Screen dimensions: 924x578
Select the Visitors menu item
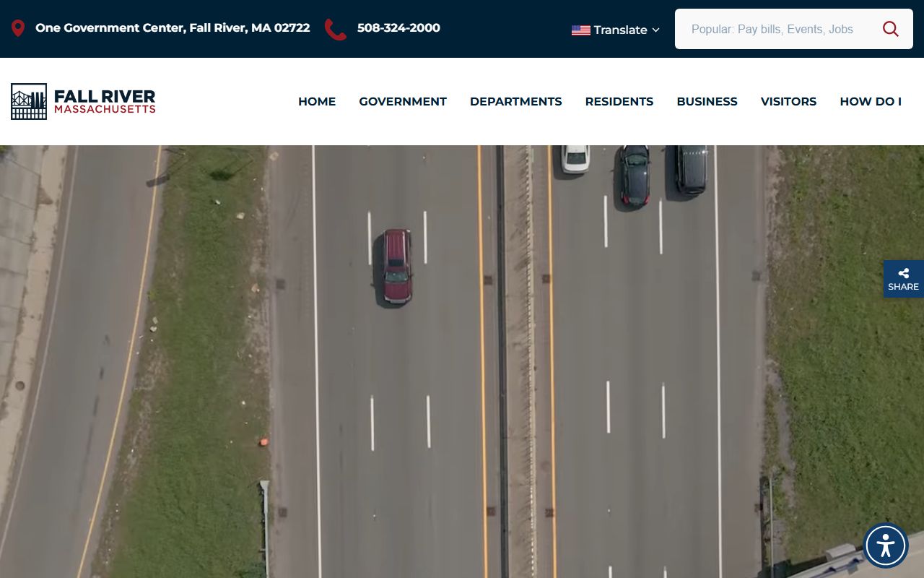point(788,102)
